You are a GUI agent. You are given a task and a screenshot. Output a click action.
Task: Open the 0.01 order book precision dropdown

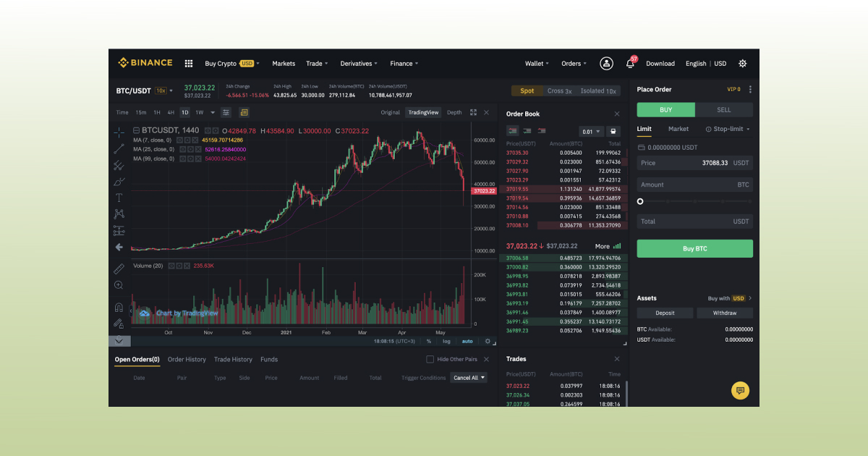pos(590,131)
